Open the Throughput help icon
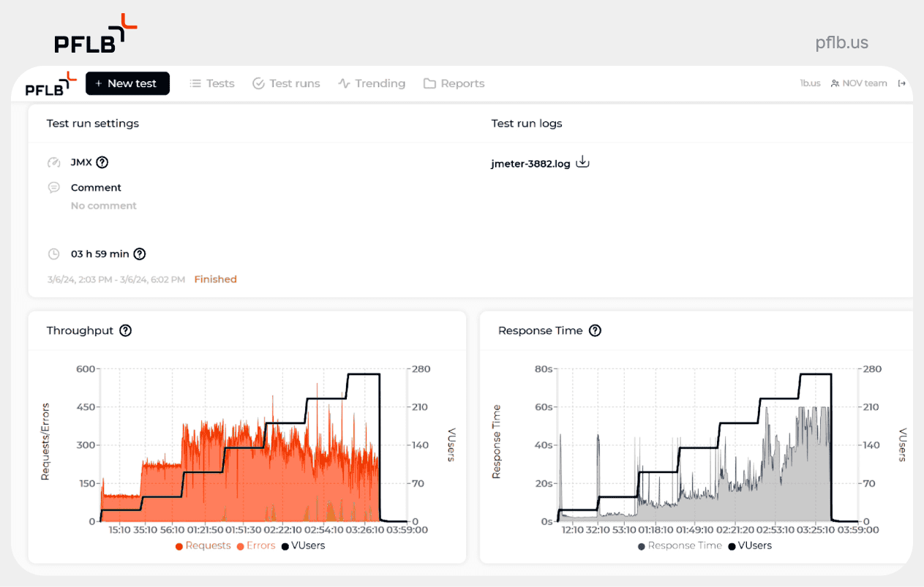This screenshot has width=924, height=587. click(126, 330)
